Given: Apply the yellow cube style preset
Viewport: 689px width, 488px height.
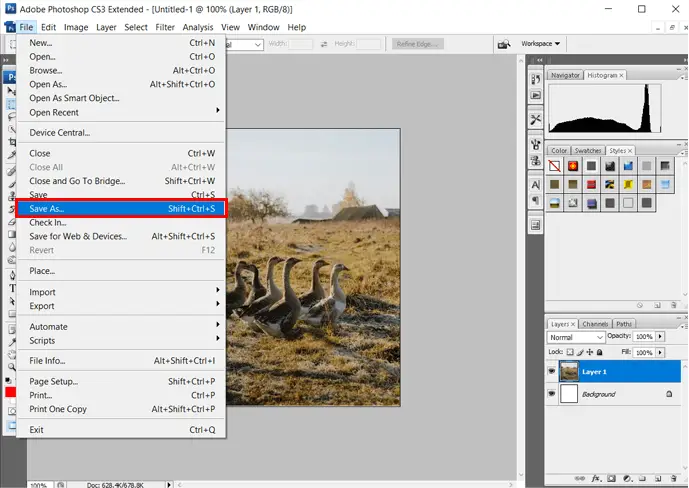Looking at the screenshot, I should pos(628,184).
